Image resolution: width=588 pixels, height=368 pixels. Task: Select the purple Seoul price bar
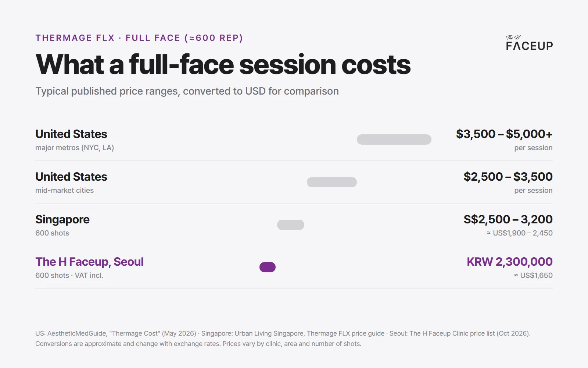(268, 267)
